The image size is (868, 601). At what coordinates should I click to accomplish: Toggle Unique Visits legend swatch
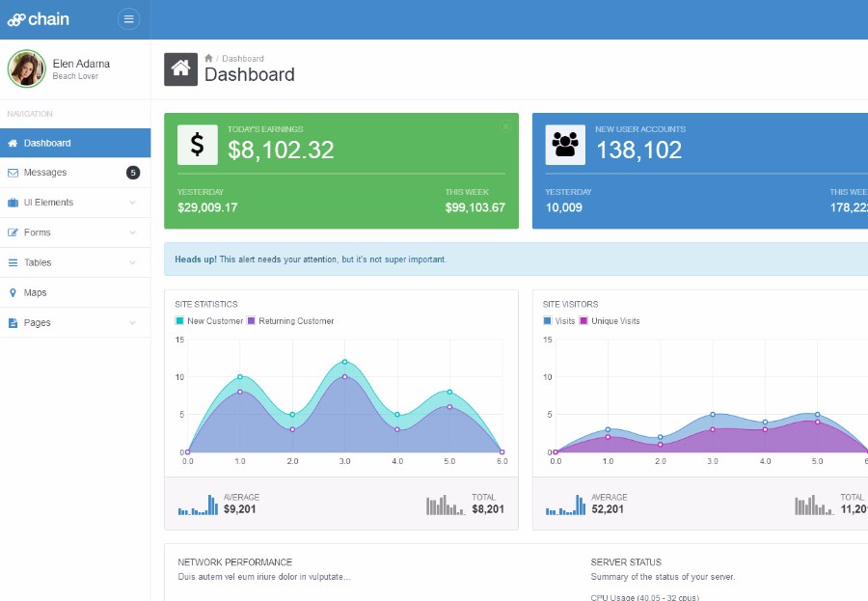(583, 320)
